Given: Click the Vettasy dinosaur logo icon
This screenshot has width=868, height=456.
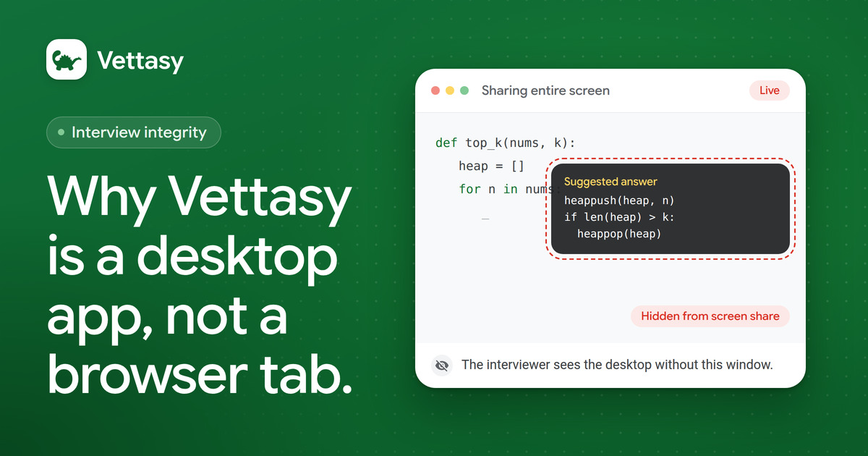Looking at the screenshot, I should (x=67, y=59).
